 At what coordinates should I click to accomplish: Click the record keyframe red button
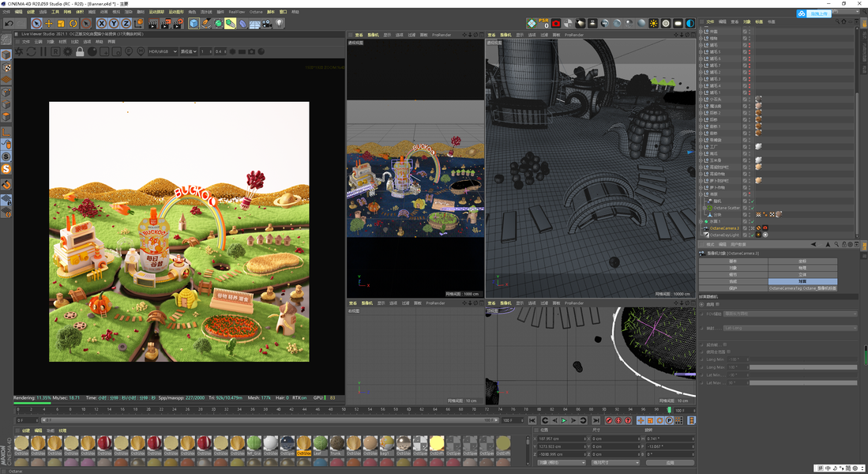[x=609, y=420]
